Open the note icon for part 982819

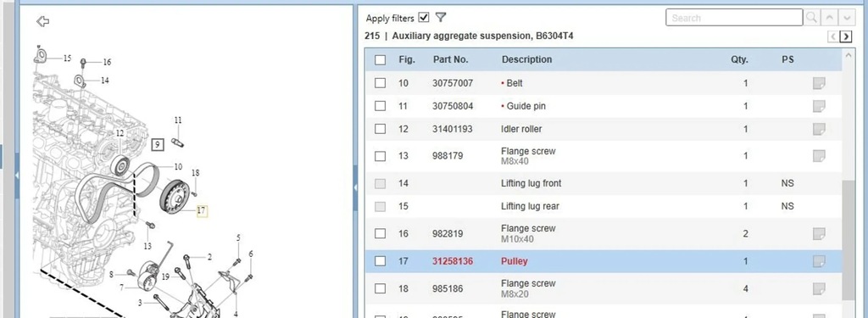(819, 234)
